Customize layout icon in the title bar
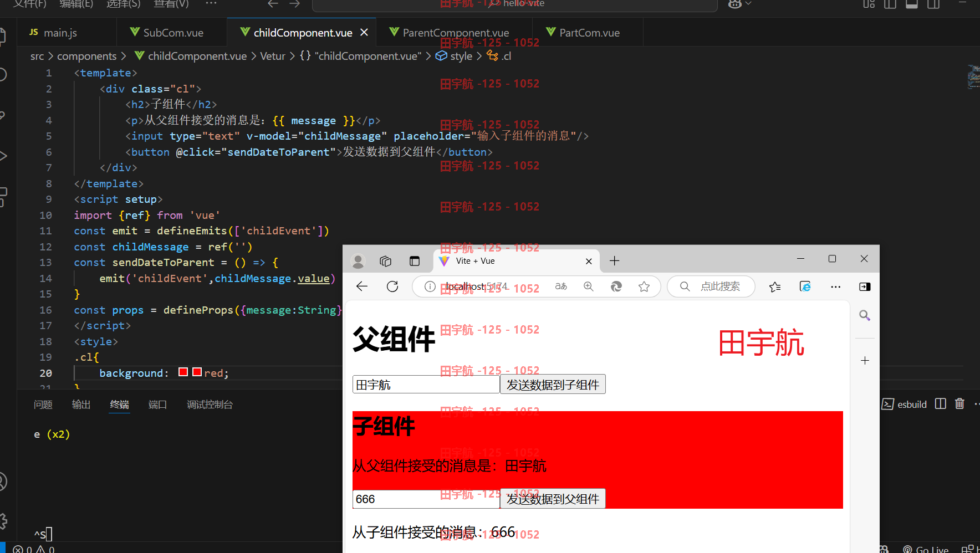 [x=869, y=4]
